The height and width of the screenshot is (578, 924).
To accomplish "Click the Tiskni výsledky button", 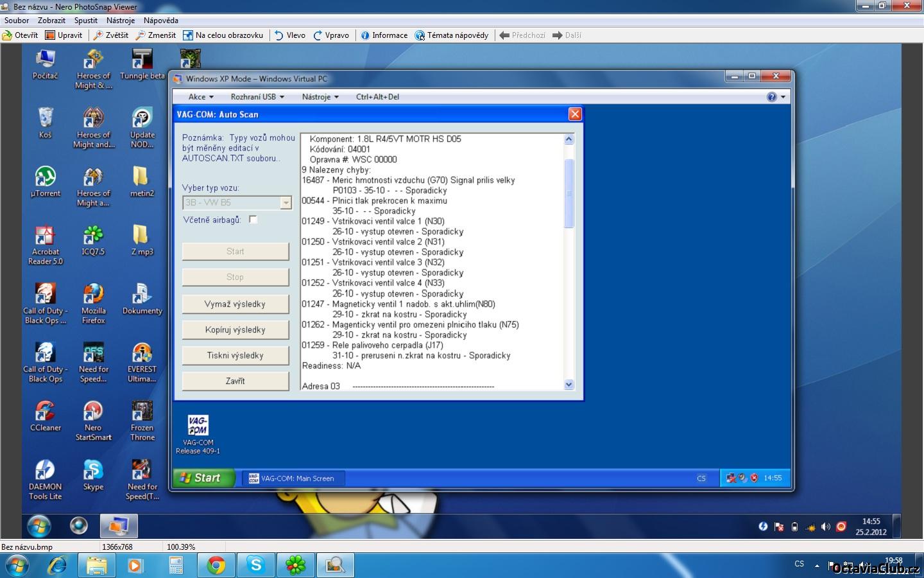I will [235, 356].
